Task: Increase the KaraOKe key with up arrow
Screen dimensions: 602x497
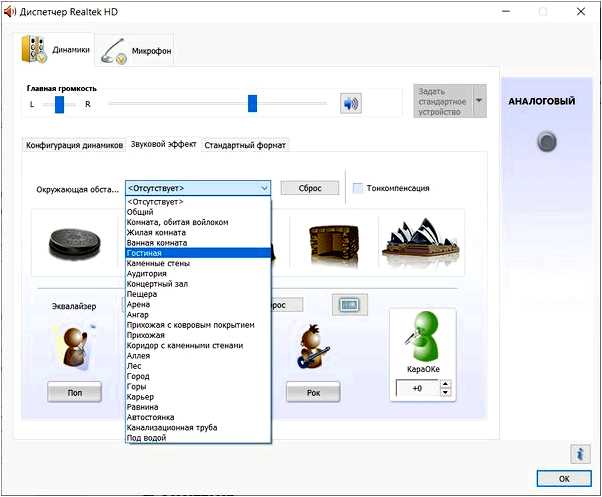Action: [445, 384]
